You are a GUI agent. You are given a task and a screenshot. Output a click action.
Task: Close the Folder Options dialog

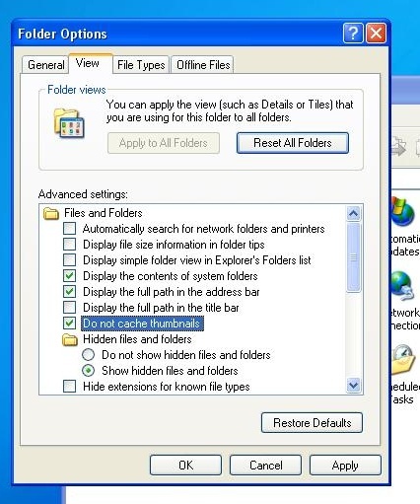click(x=376, y=34)
